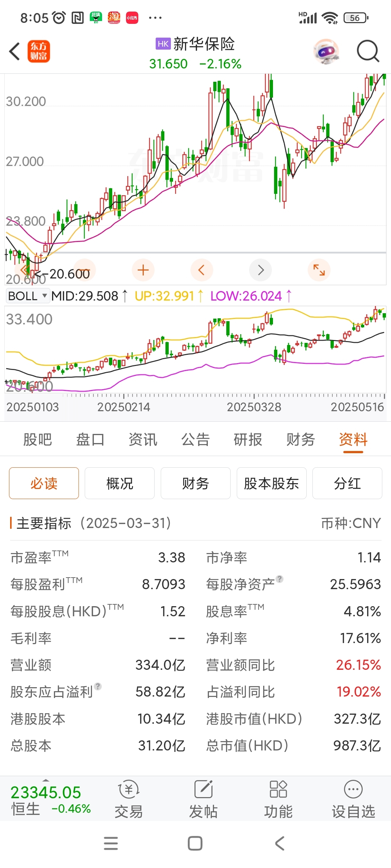Switch to the 资讯 tab
Image resolution: width=391 pixels, height=868 pixels.
143,440
